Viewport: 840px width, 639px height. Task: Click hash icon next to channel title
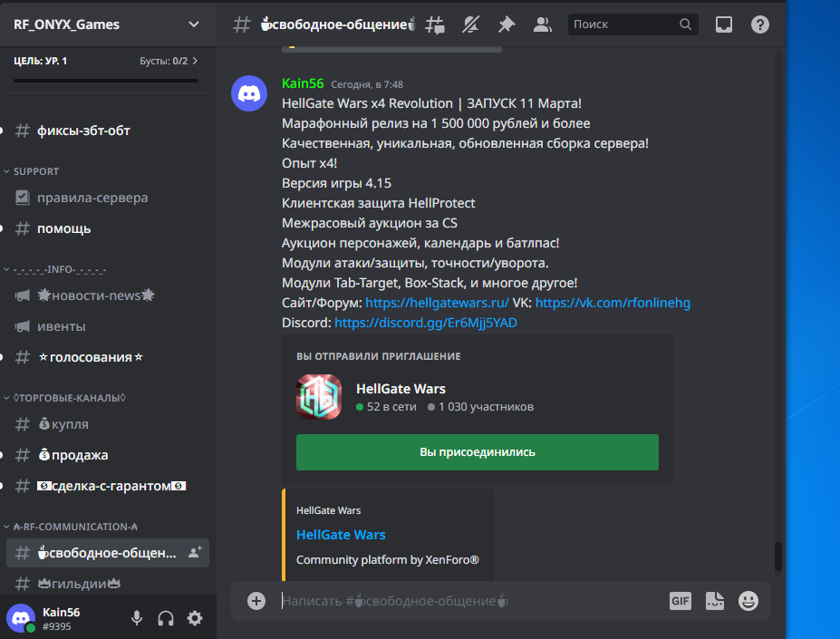pyautogui.click(x=242, y=24)
